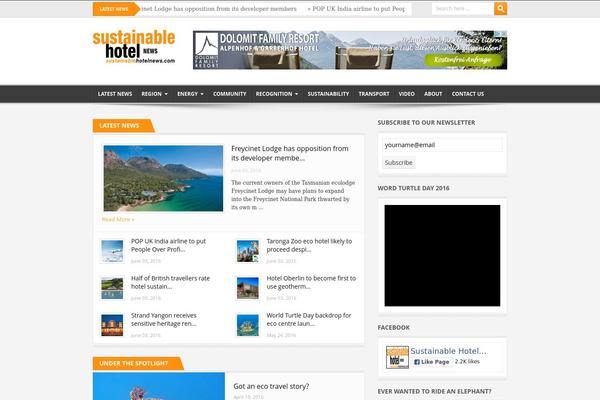Click the Read More link
Viewport: 600px width, 400px height.
coord(118,219)
